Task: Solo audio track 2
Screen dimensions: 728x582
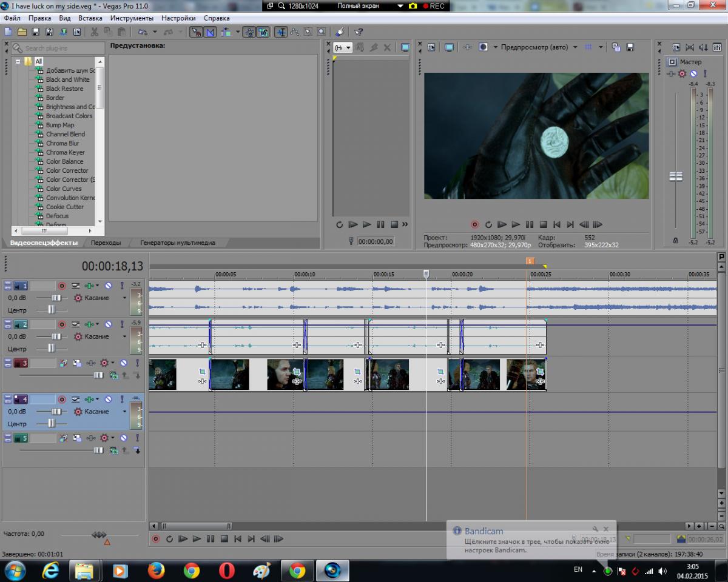Action: (122, 324)
